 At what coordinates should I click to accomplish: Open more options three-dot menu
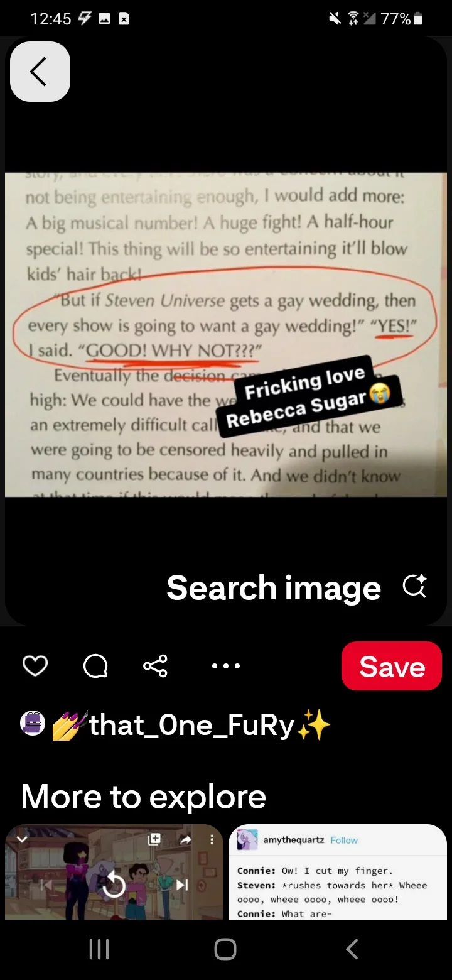[225, 666]
